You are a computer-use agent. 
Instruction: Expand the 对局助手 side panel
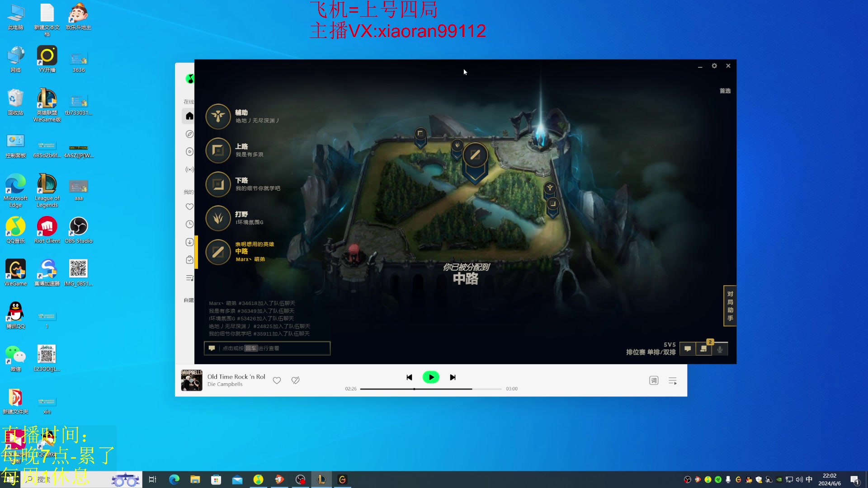tap(730, 306)
